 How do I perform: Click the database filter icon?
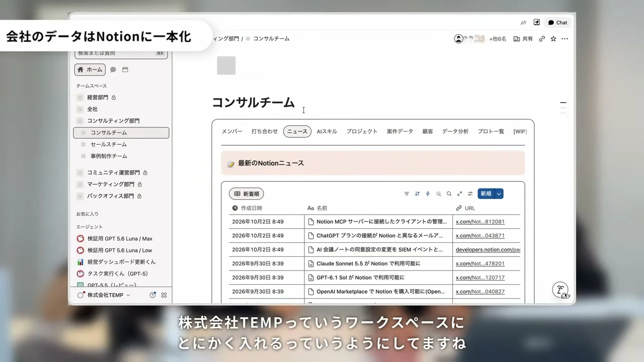(407, 194)
